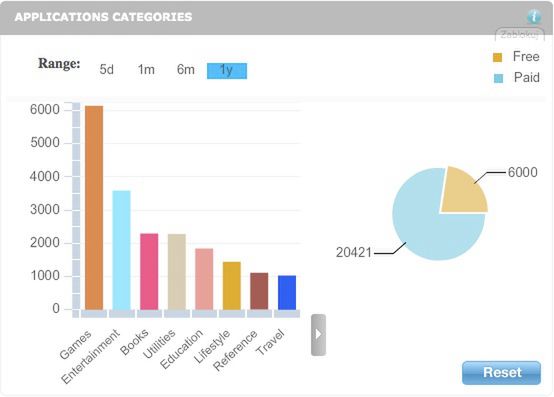Screen dimensions: 554x397
Task: Click the Zablokuj button under header
Action: pyautogui.click(x=520, y=34)
